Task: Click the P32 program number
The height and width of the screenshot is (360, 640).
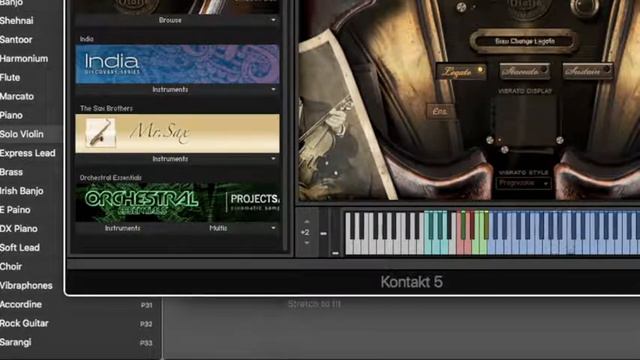Action: coord(146,324)
